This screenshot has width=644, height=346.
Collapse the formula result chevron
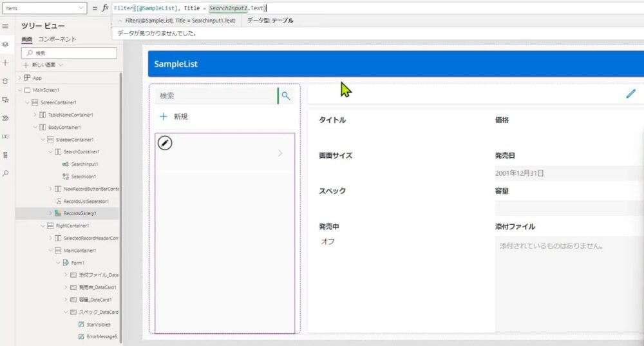point(120,21)
